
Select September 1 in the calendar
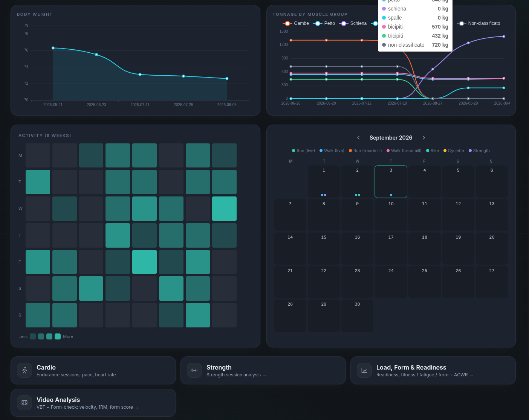(x=324, y=181)
